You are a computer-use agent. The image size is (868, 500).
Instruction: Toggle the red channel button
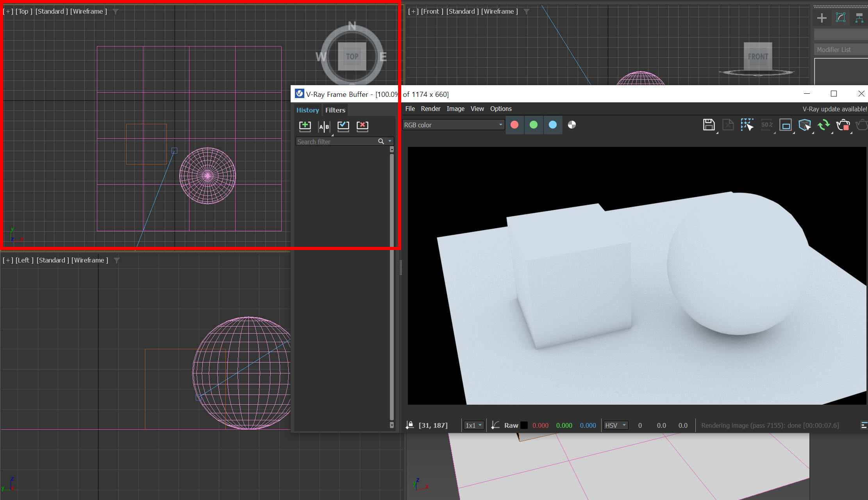point(514,125)
